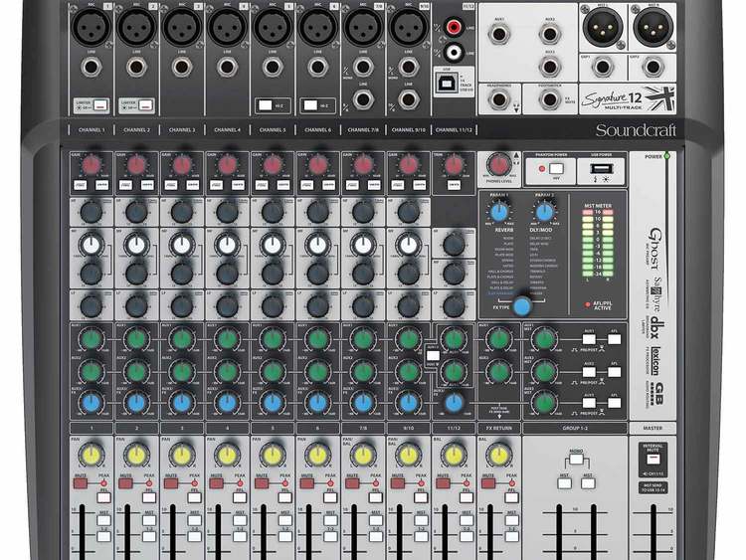Click the AUX3 MST green knob
This screenshot has width=746, height=560.
coord(544,403)
